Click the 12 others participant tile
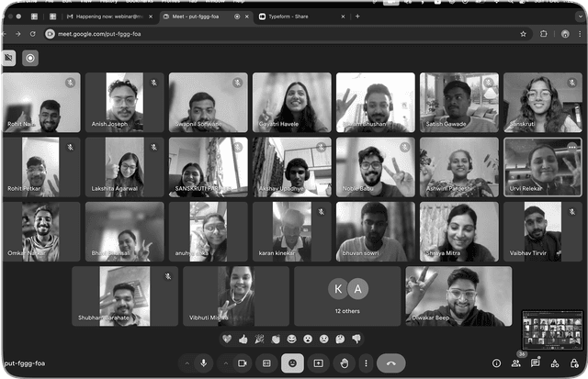 (x=347, y=295)
